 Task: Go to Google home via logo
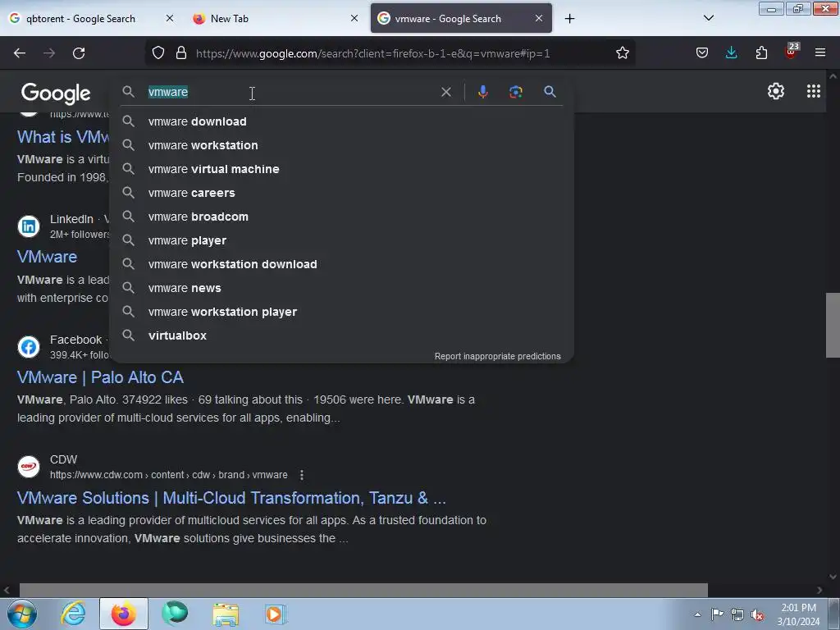56,94
